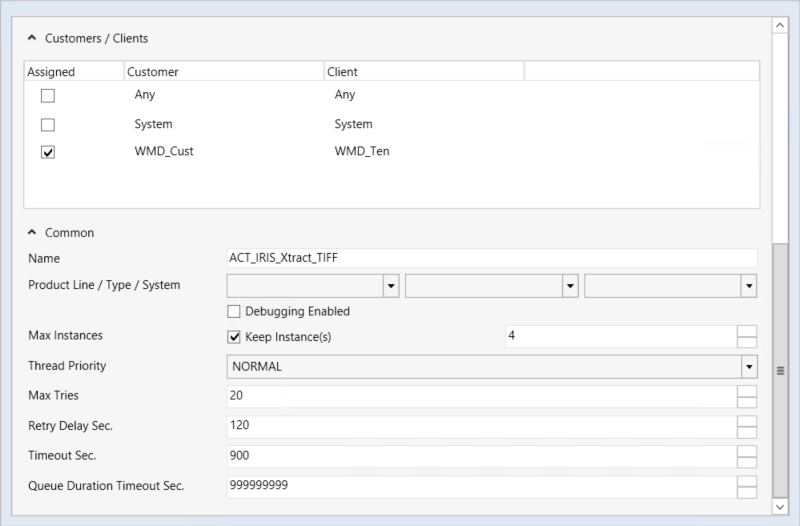The height and width of the screenshot is (526, 800).
Task: Click the Timeout Sec. spinner arrows
Action: point(746,456)
